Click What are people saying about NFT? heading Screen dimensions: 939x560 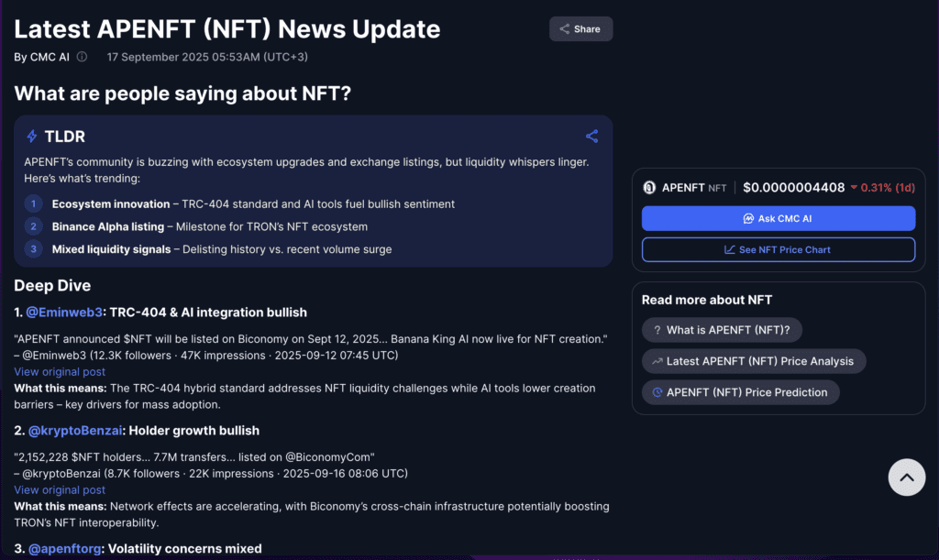click(x=182, y=93)
